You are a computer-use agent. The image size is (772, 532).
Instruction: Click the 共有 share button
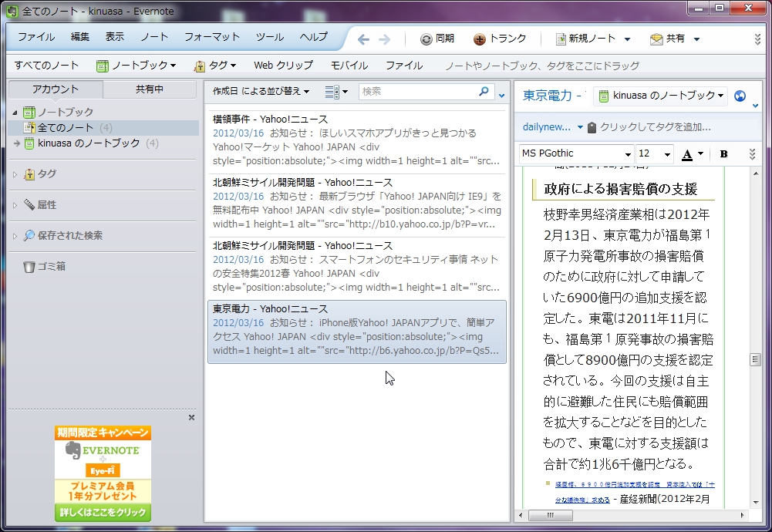pos(668,39)
